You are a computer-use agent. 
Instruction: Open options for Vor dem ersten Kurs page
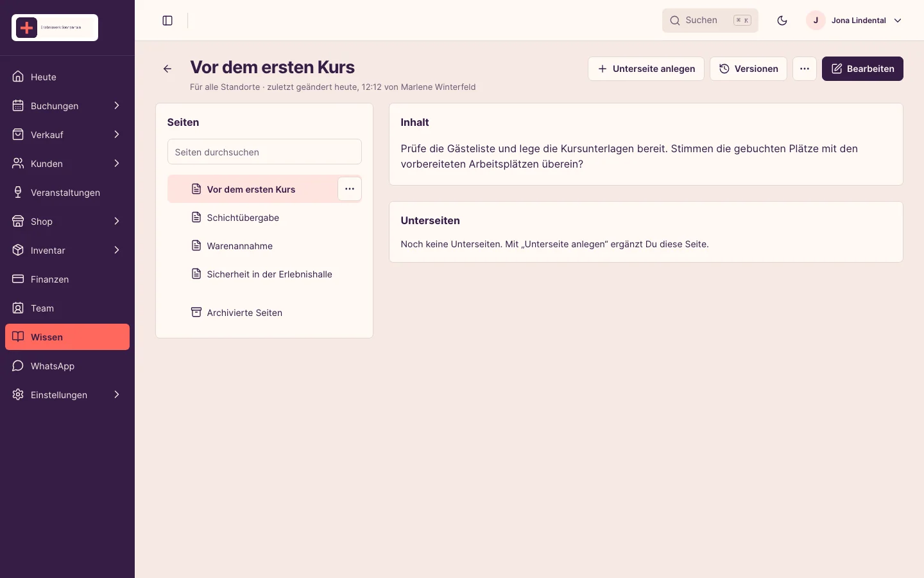coord(350,189)
